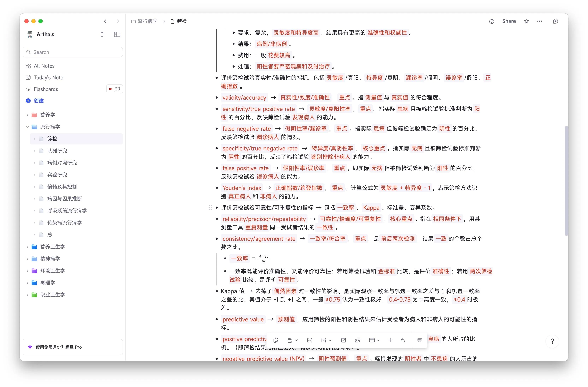Expand the 毒理学 folder

(27, 283)
